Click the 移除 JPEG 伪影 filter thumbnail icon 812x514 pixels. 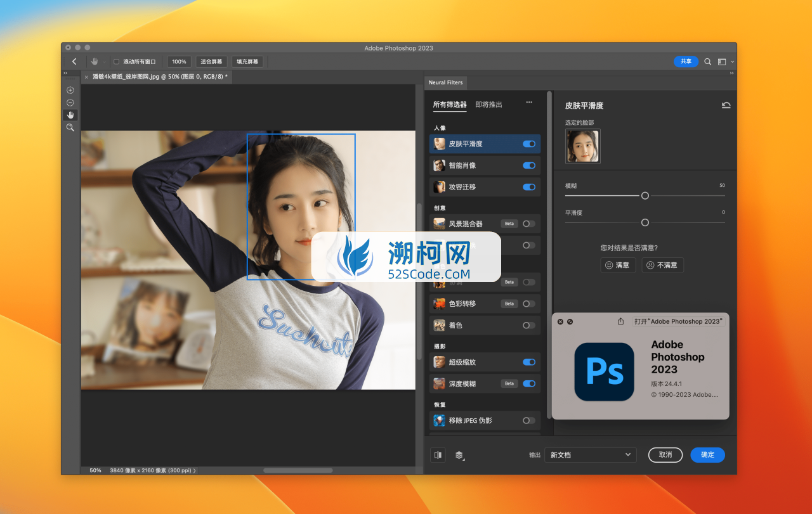439,420
